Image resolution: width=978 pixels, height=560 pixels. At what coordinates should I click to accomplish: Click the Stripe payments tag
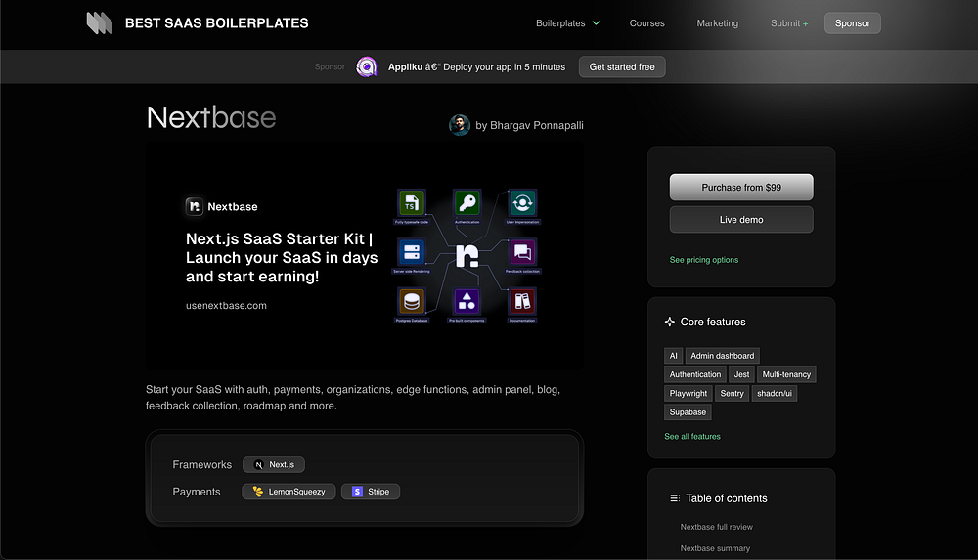pyautogui.click(x=371, y=492)
